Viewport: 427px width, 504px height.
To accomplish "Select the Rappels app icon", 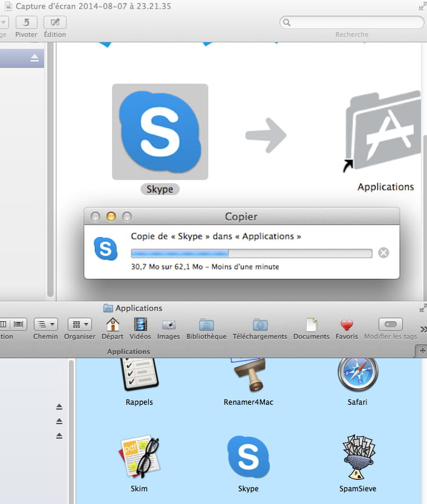I will [x=140, y=375].
